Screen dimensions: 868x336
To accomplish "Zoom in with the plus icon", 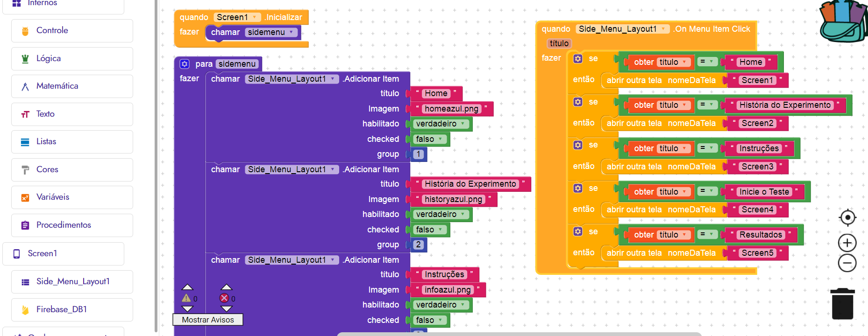I will [x=847, y=243].
